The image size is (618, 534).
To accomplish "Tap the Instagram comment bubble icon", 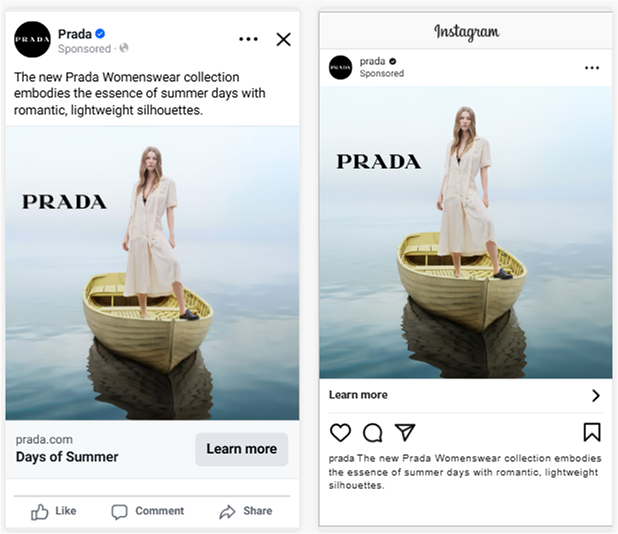I will pos(372,432).
